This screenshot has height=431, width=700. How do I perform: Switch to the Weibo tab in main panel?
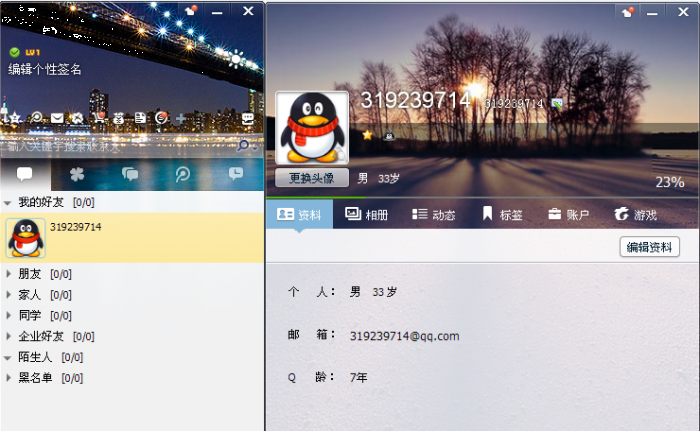pos(183,174)
